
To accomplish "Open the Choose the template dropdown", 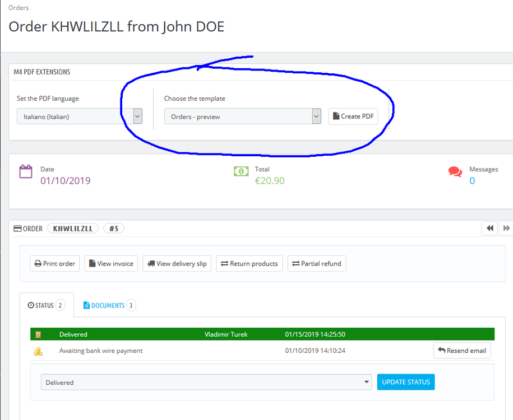I will 242,116.
